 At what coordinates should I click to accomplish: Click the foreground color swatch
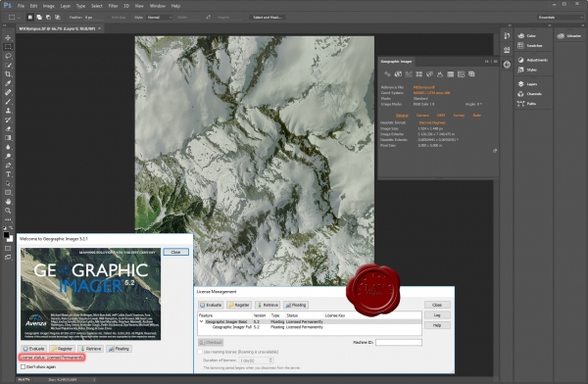tap(7, 235)
